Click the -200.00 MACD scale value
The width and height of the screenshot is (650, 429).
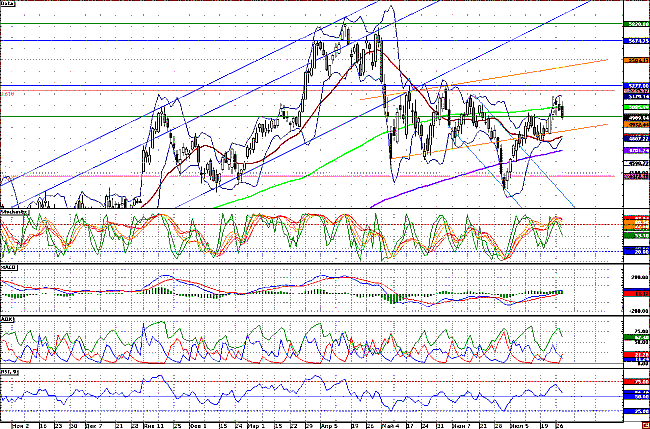click(638, 310)
